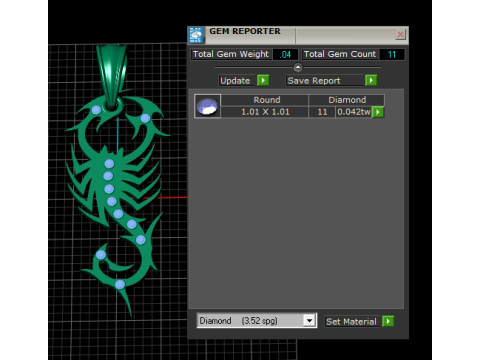
Task: Click the '0.042tw' weight cell
Action: (354, 112)
